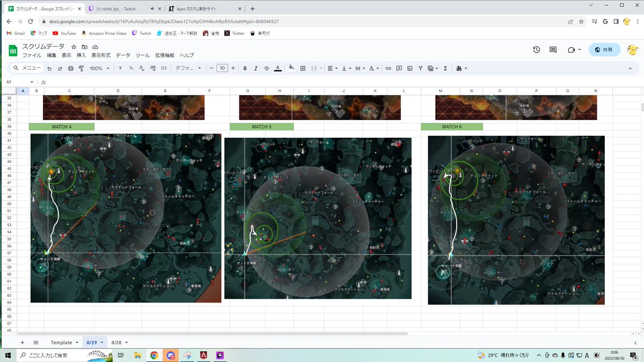This screenshot has height=362, width=644.
Task: Open the 拡張機能 menu
Action: click(x=165, y=55)
